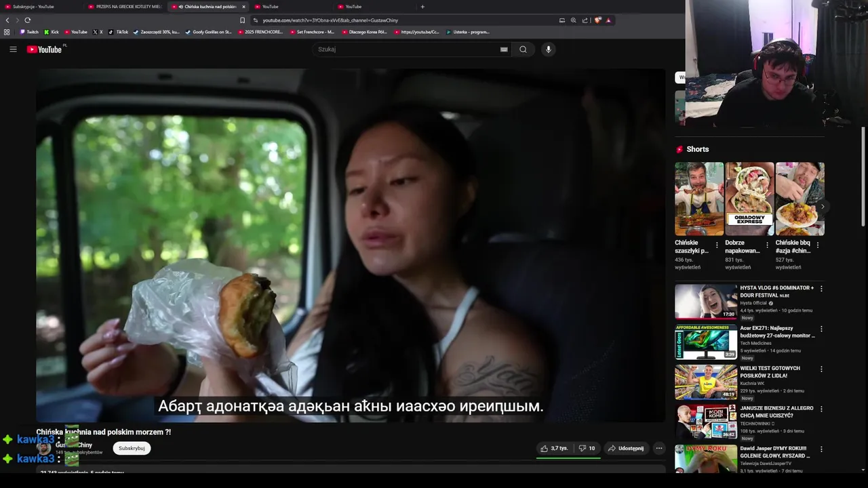Open options for Acer EK271 video
This screenshot has width=868, height=488.
(x=821, y=329)
